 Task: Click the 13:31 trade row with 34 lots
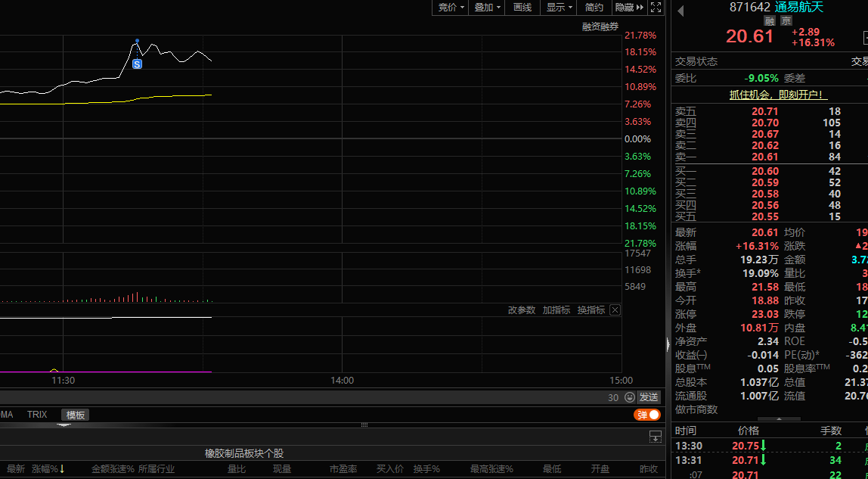(770, 460)
